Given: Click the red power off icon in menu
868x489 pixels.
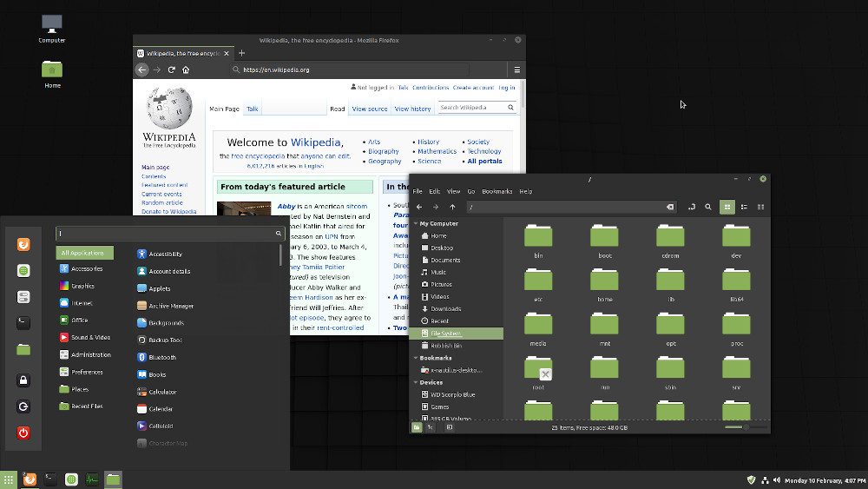Looking at the screenshot, I should coord(23,433).
